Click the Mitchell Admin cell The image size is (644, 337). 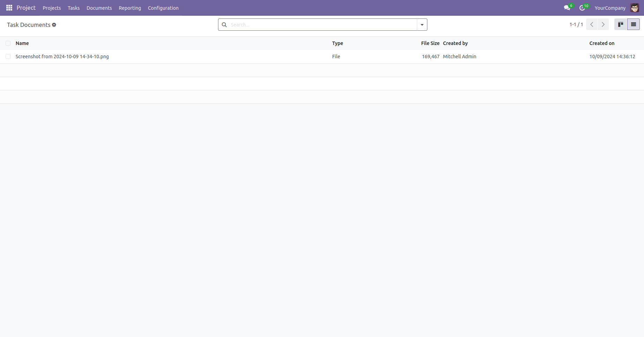pos(459,57)
